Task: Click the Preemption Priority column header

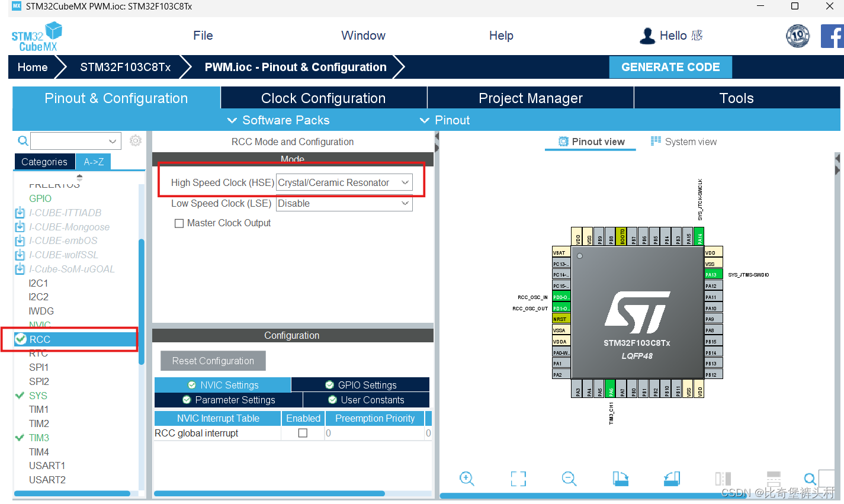Action: [x=375, y=418]
